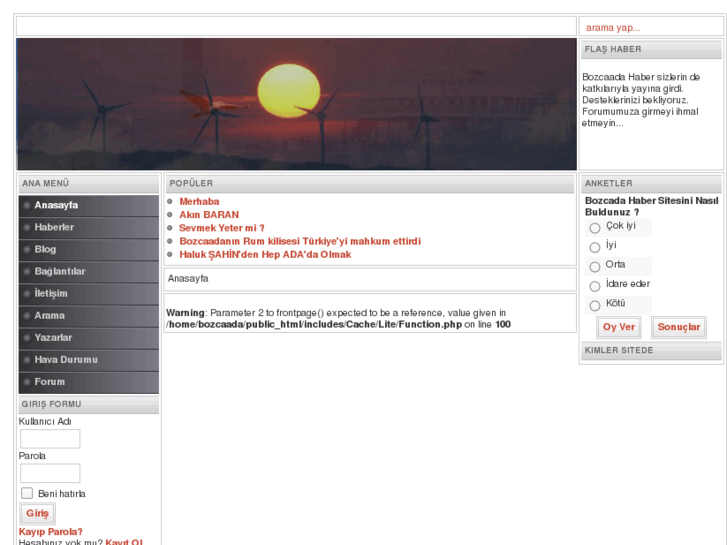Enable the 'Beni hatırla' checkbox

pos(27,493)
